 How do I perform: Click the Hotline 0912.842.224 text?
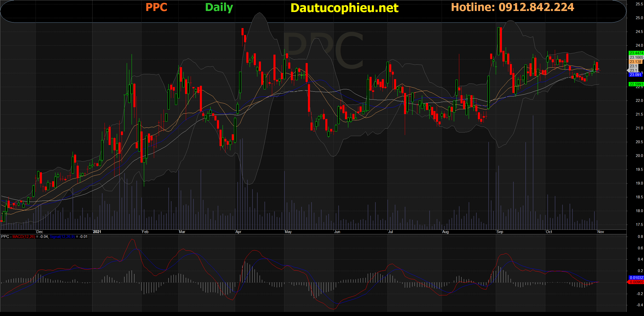point(512,7)
